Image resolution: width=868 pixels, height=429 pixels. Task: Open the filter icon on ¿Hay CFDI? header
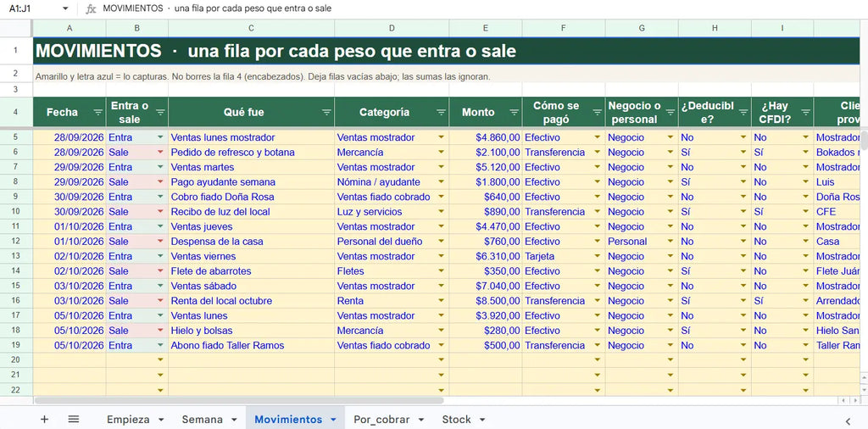[806, 113]
